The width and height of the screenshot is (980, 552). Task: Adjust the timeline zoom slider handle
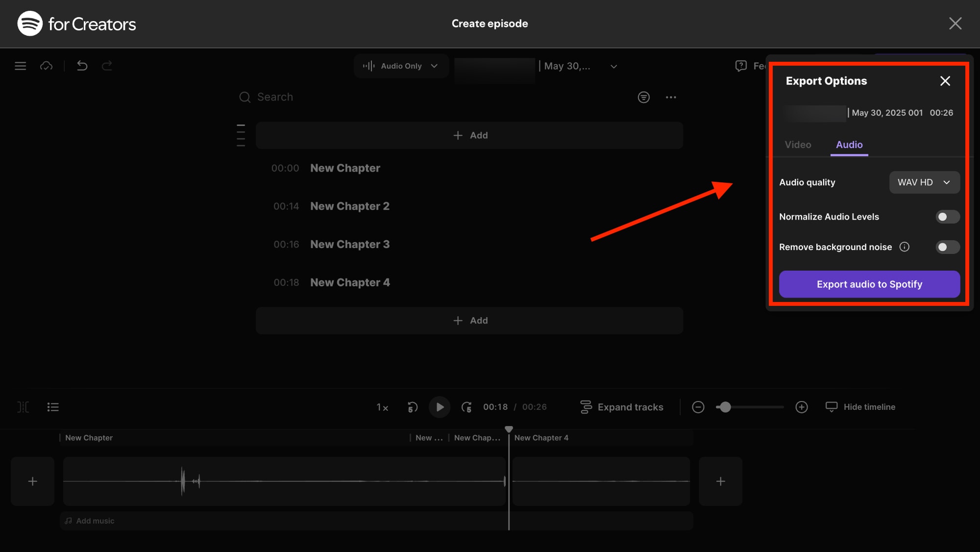[725, 407]
